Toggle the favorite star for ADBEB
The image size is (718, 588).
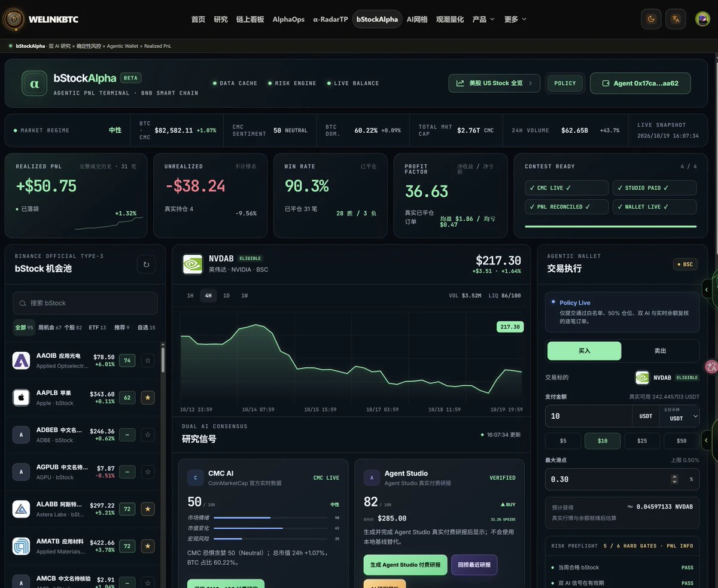[148, 435]
